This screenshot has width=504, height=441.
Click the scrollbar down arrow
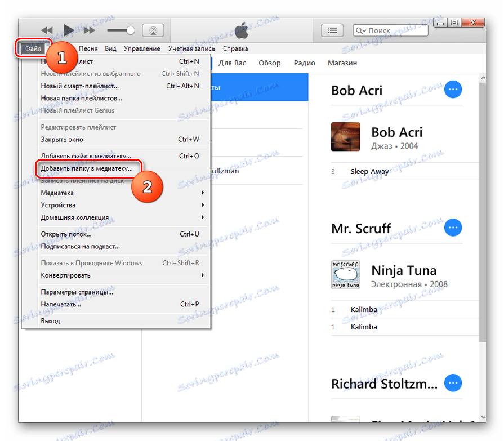pyautogui.click(x=483, y=417)
